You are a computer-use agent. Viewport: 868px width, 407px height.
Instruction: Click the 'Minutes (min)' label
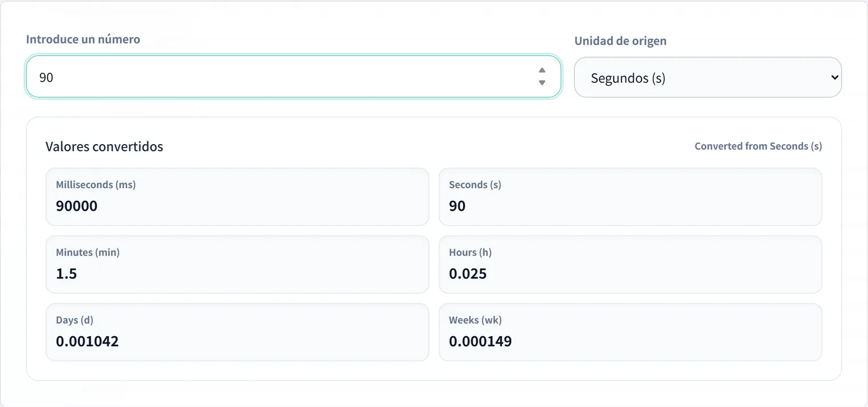click(x=88, y=253)
